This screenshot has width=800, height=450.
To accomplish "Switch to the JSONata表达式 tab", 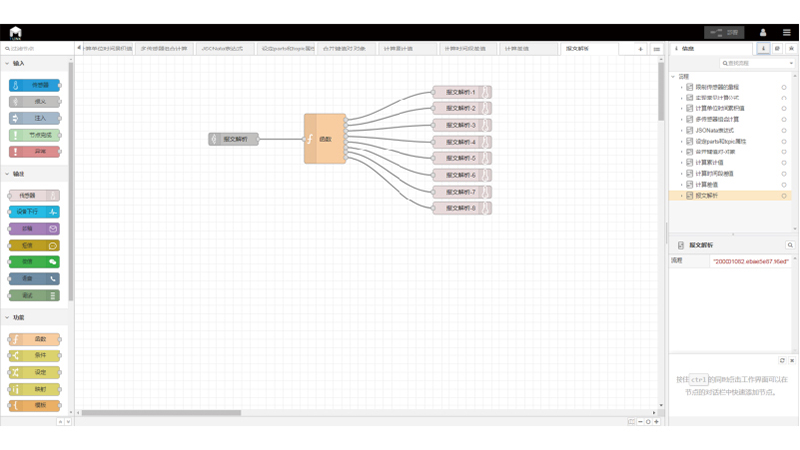I will coord(222,49).
